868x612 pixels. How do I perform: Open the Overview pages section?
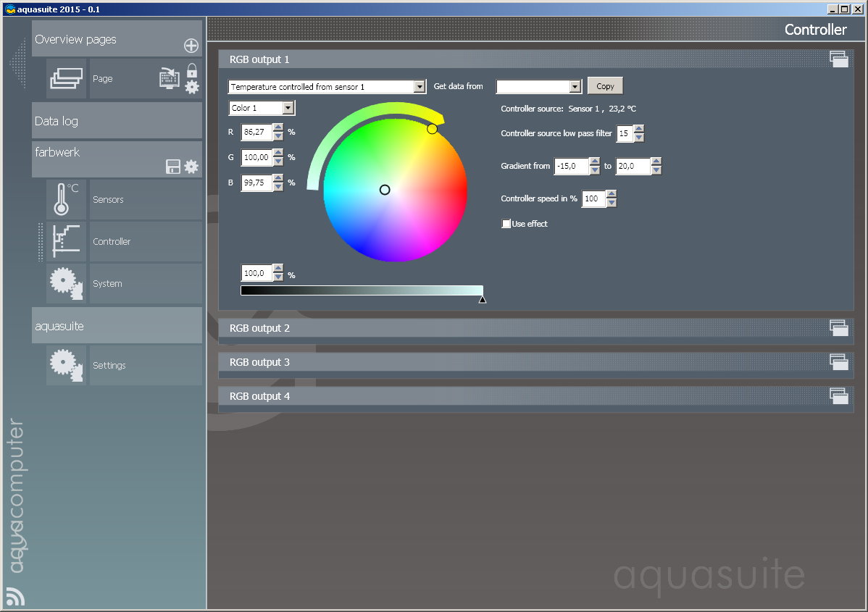(117, 38)
